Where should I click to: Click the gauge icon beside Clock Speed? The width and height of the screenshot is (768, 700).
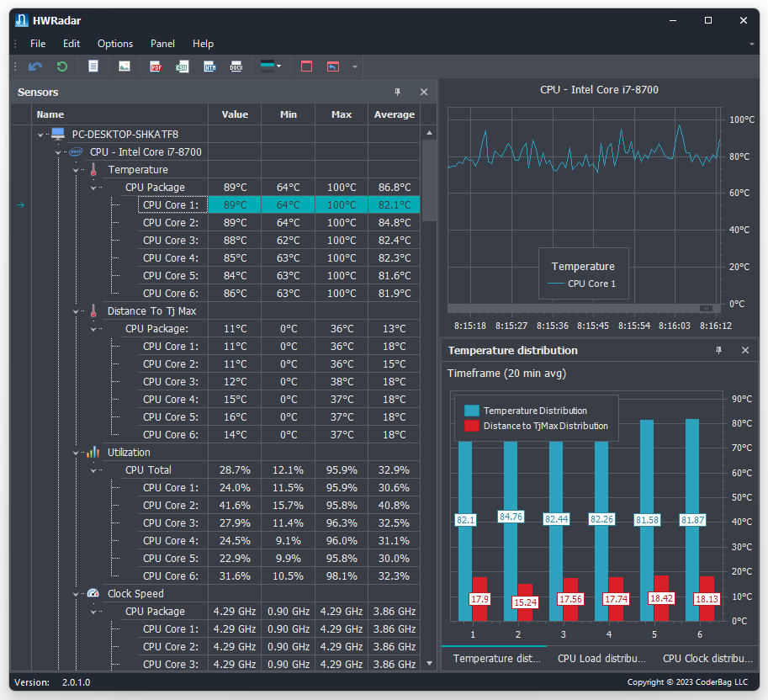(x=93, y=593)
